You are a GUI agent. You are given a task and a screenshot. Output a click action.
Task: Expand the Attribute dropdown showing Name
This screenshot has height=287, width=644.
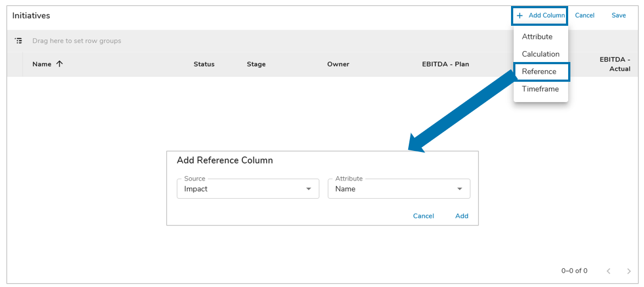coord(399,189)
